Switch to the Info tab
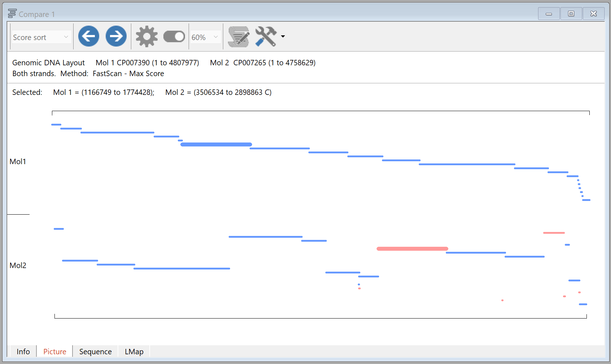611x364 pixels. [x=23, y=351]
